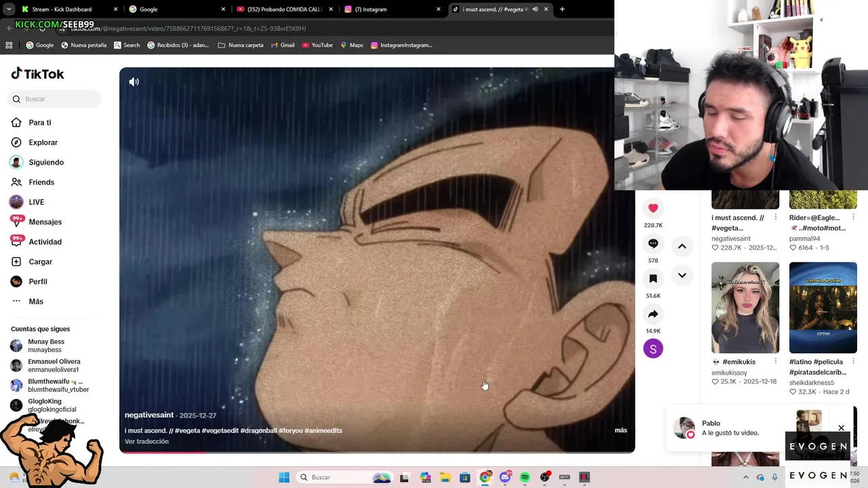Like the video with the heart icon

click(x=653, y=208)
